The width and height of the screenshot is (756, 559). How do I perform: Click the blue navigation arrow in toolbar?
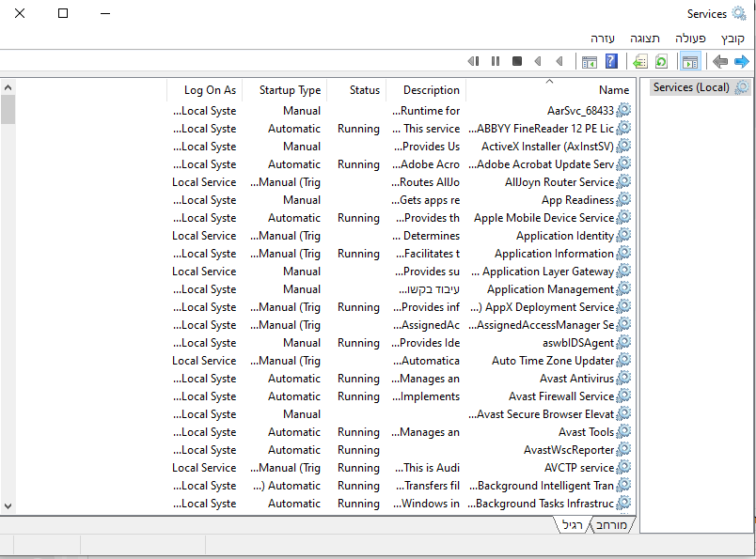tap(742, 62)
